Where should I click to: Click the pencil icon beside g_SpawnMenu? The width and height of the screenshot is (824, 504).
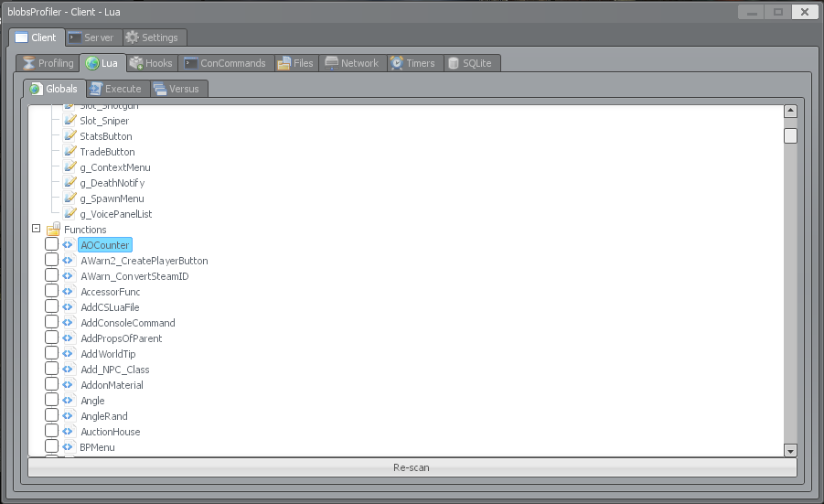pos(70,198)
